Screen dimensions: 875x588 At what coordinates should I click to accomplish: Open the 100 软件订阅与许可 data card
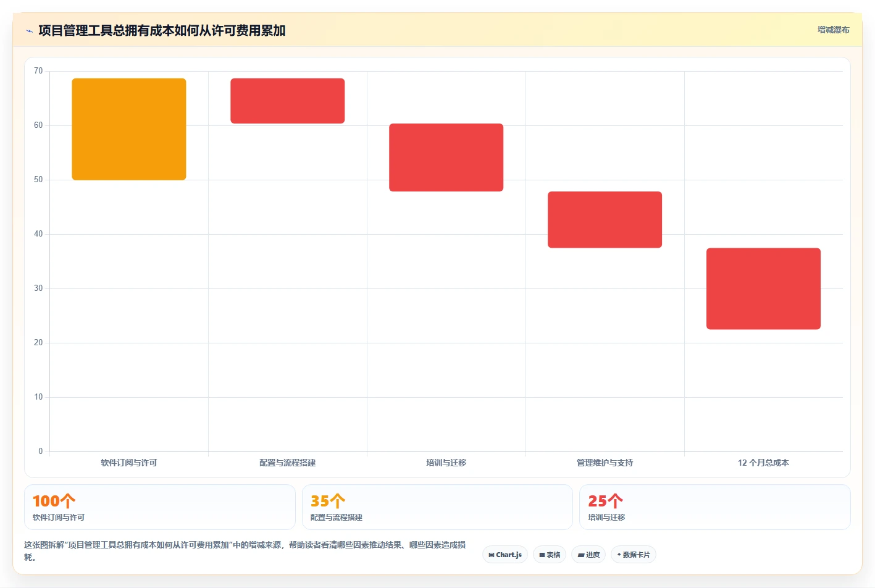tap(160, 507)
